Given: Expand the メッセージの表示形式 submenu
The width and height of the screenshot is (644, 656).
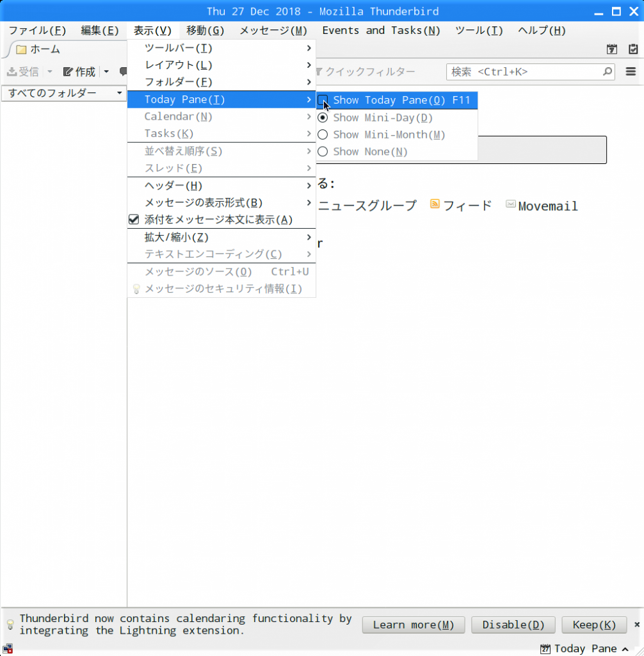Looking at the screenshot, I should click(x=221, y=202).
